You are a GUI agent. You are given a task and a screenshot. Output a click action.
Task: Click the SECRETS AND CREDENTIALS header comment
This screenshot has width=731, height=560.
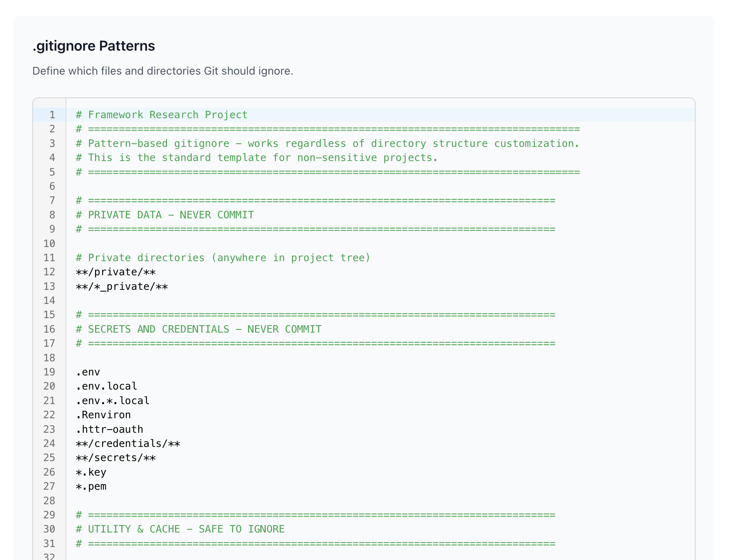click(198, 329)
